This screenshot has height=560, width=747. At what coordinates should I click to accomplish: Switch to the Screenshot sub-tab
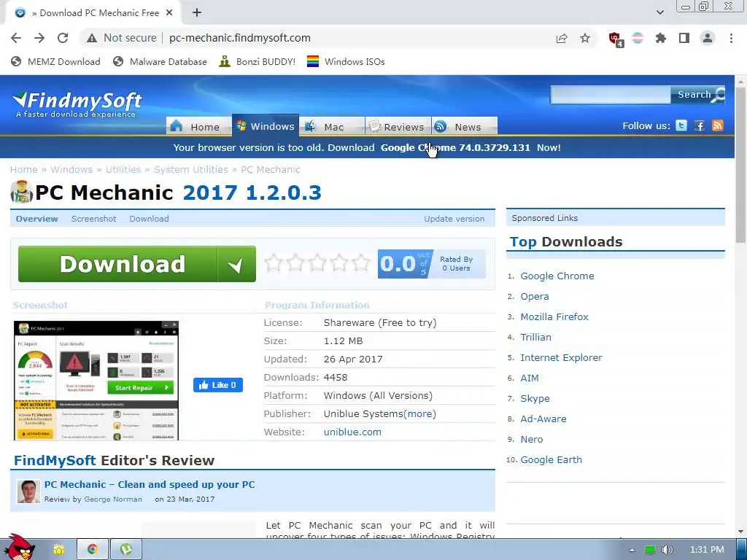pos(94,219)
